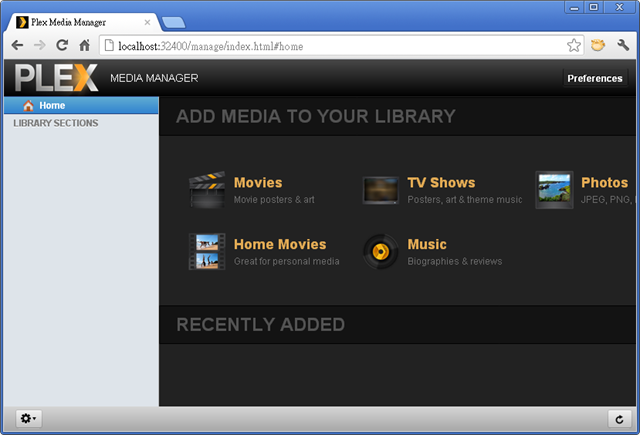Open a new browser tab

pos(173,23)
